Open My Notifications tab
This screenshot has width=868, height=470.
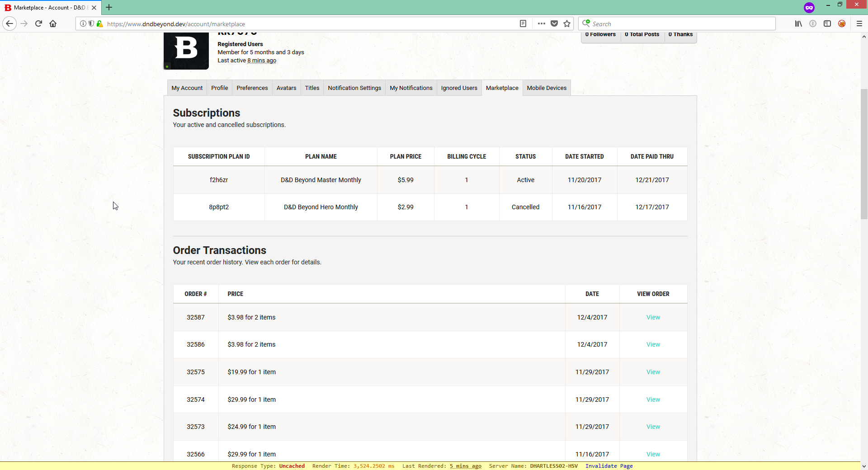click(x=411, y=88)
